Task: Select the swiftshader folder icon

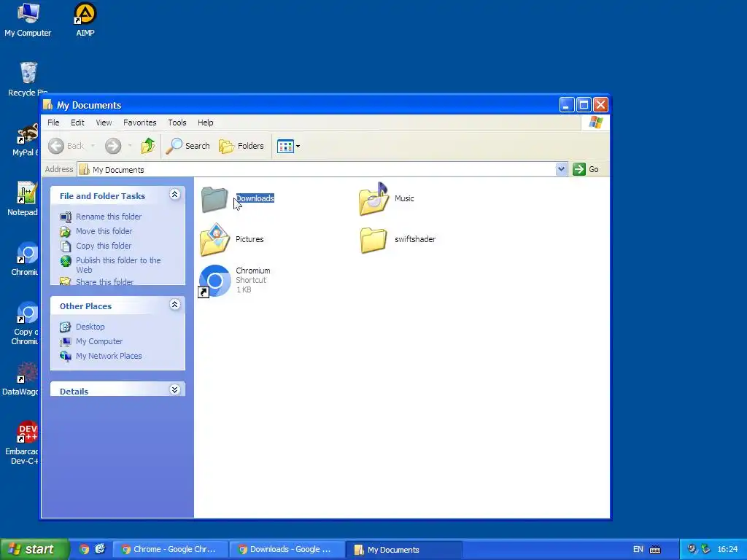Action: click(373, 239)
